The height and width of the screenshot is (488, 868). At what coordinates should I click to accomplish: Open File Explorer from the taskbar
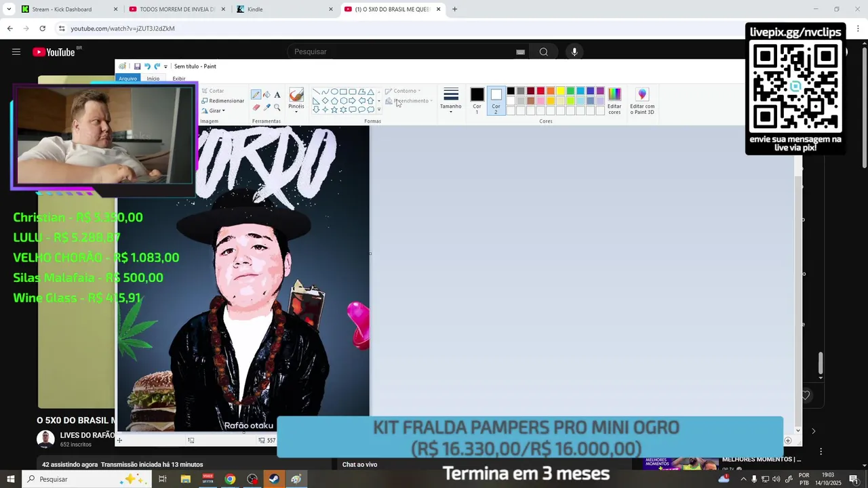tap(185, 479)
